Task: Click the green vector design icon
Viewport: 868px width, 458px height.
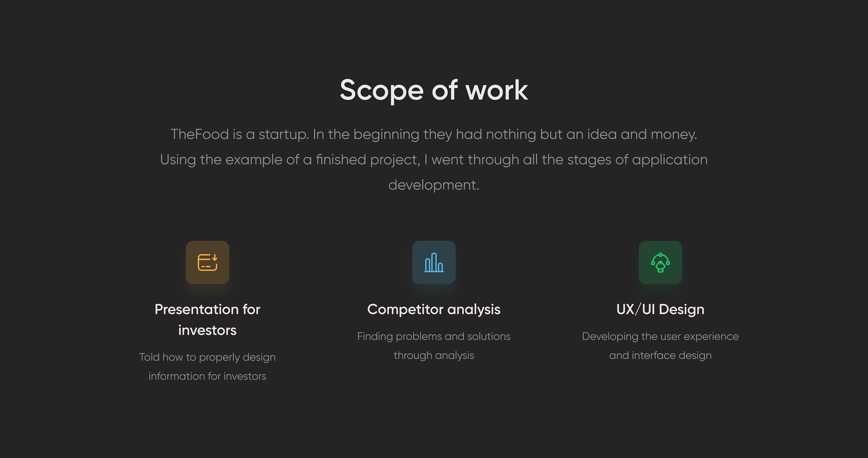Action: (660, 263)
